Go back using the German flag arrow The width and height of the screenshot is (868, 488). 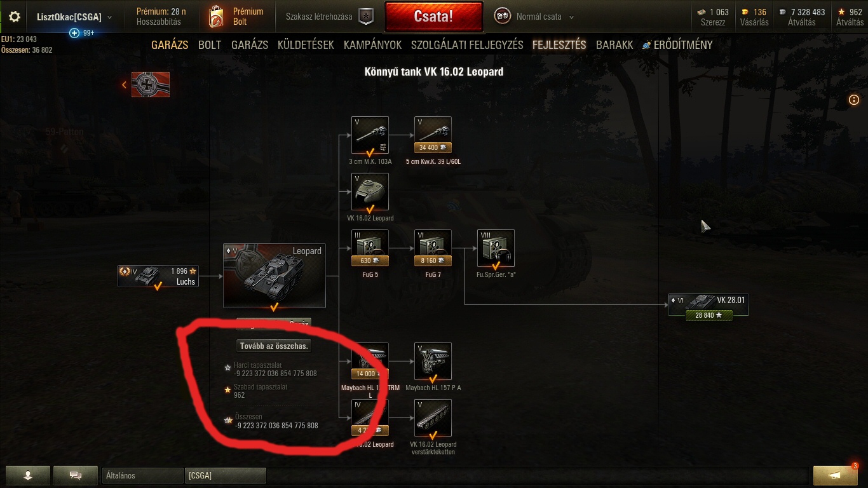pos(146,85)
